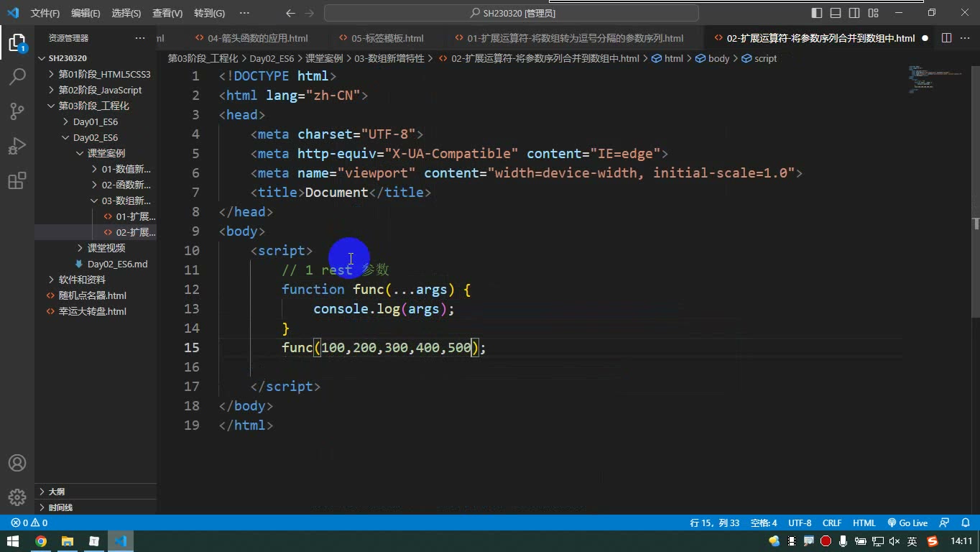980x552 pixels.
Task: Select HTML language mode in status bar
Action: (864, 523)
